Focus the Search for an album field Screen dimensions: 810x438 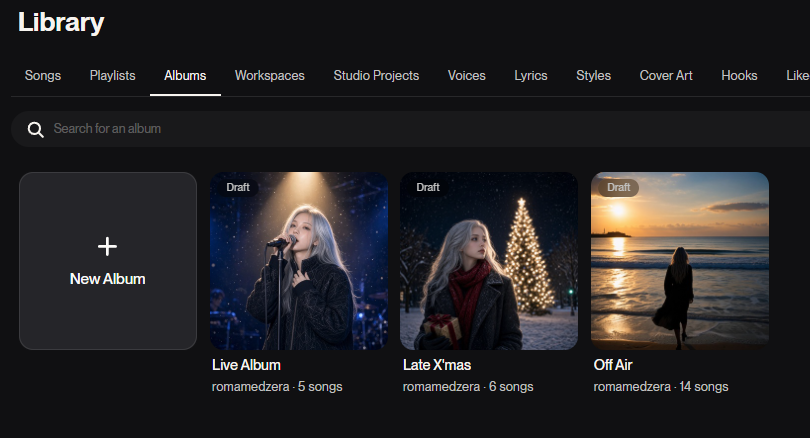coord(410,129)
